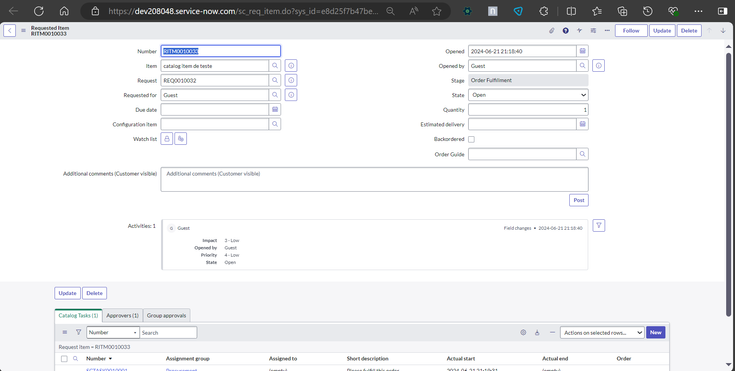Toggle the activity stream icon in header
This screenshot has width=735, height=371.
579,30
